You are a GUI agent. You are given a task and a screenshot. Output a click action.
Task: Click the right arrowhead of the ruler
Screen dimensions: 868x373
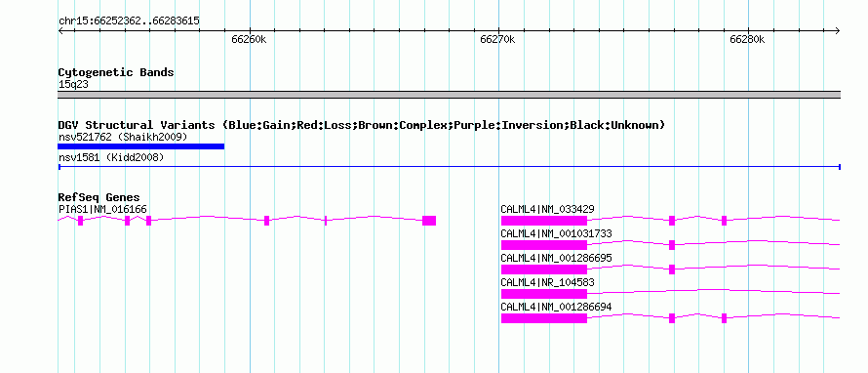[838, 30]
